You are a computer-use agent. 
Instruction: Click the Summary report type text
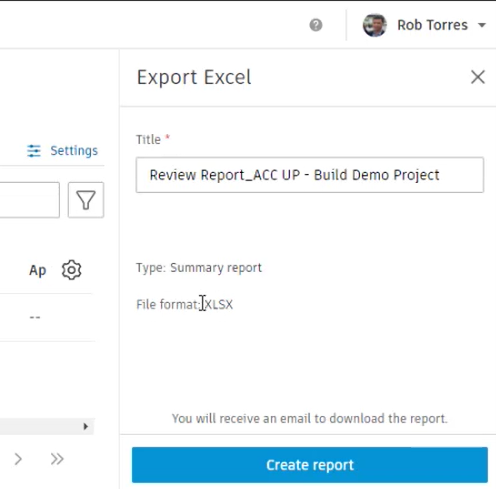(216, 268)
